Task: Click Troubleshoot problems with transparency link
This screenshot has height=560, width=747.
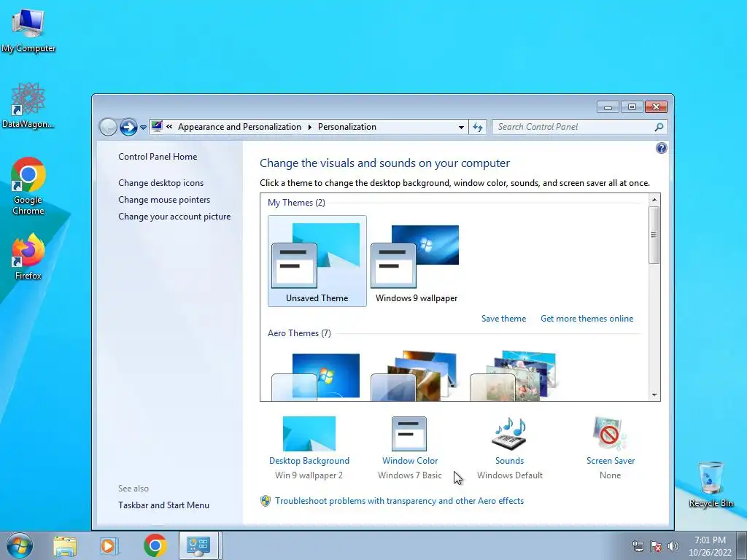Action: coord(399,501)
